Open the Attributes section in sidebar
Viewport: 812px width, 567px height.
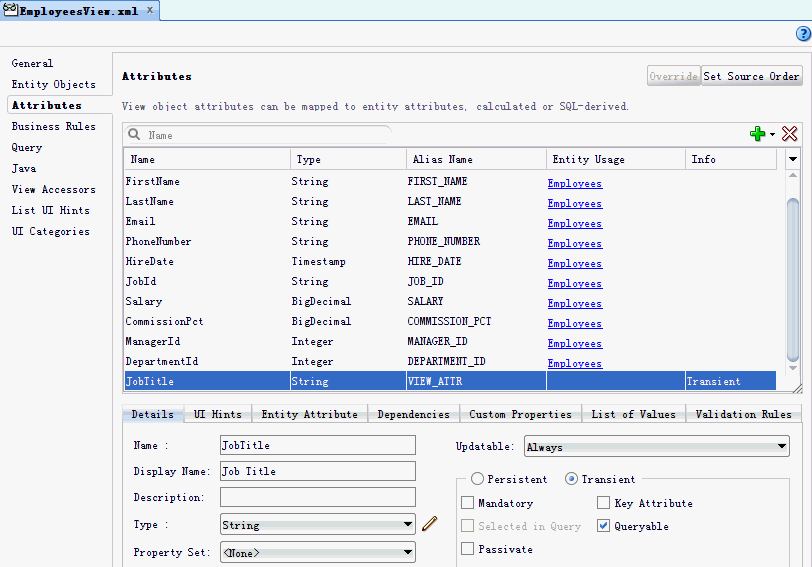(47, 105)
